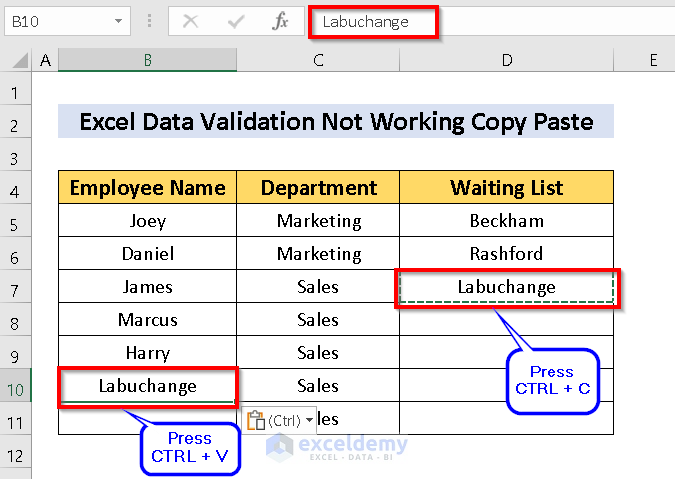Click the formula bar text Labuchange
675x479 pixels.
click(x=365, y=22)
